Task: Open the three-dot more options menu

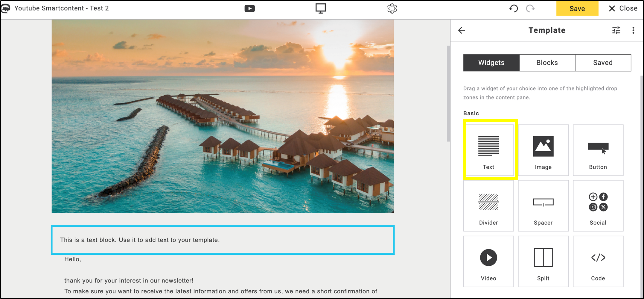Action: point(633,30)
